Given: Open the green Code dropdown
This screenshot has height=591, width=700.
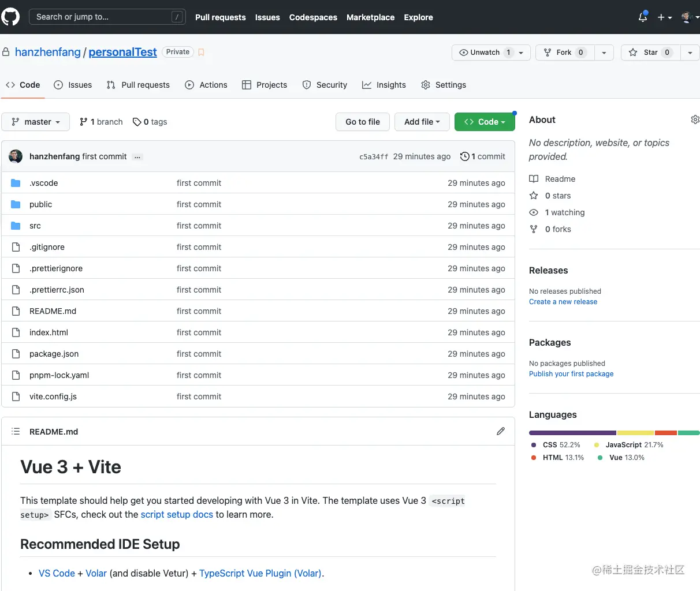Looking at the screenshot, I should (x=485, y=122).
